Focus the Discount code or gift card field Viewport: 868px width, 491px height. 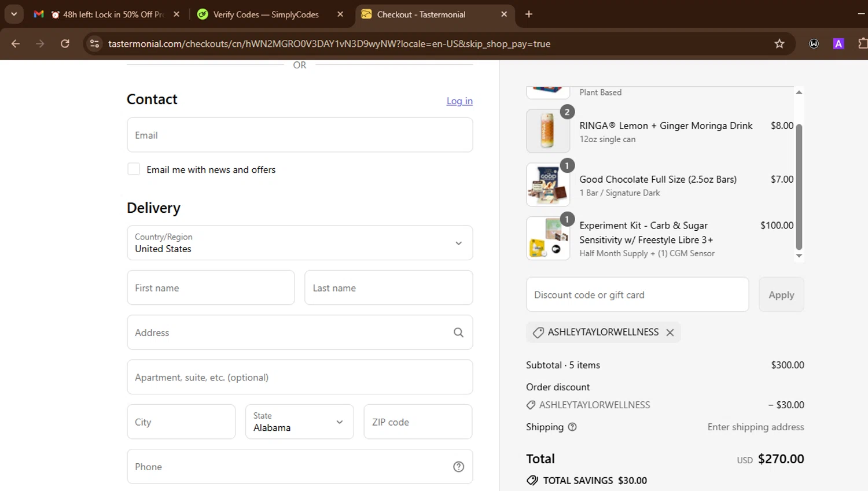click(638, 295)
